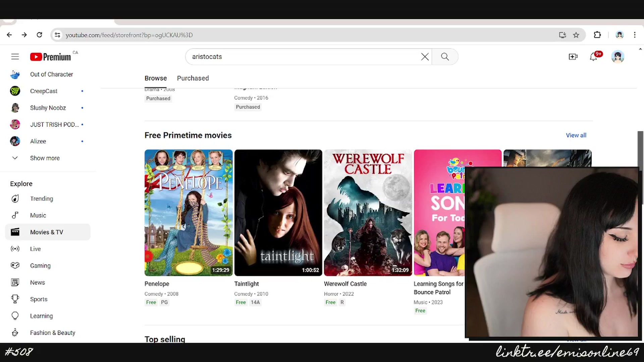
Task: Select Sports label in the sidebar
Action: point(39,299)
